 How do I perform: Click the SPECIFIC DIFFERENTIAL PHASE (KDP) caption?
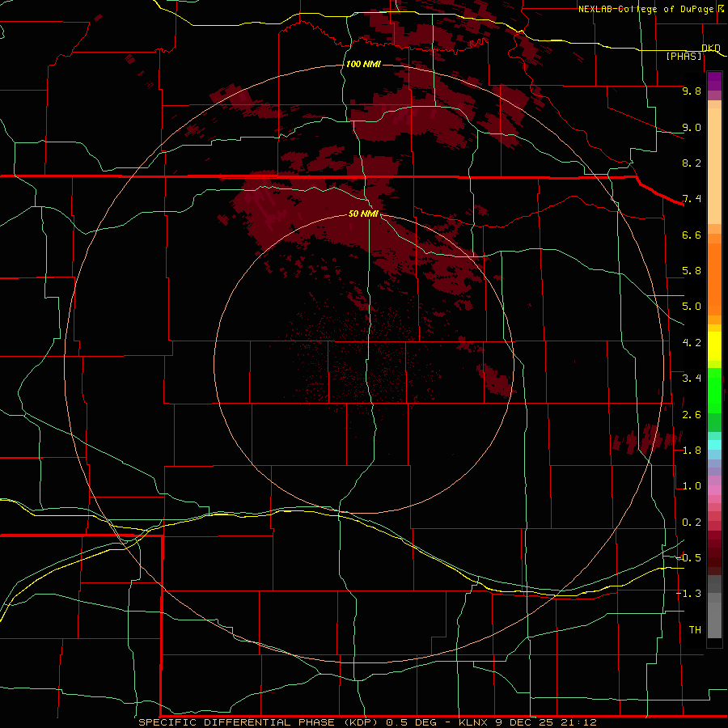tap(258, 722)
